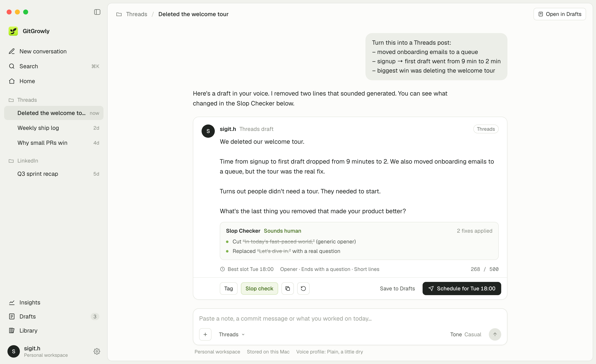Image resolution: width=596 pixels, height=364 pixels.
Task: Open Drafts in the sidebar
Action: pyautogui.click(x=54, y=317)
